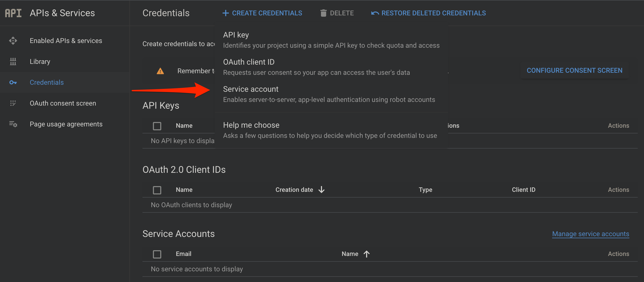Click the Service Accounts Name column header
Image resolution: width=644 pixels, height=282 pixels.
pos(350,254)
